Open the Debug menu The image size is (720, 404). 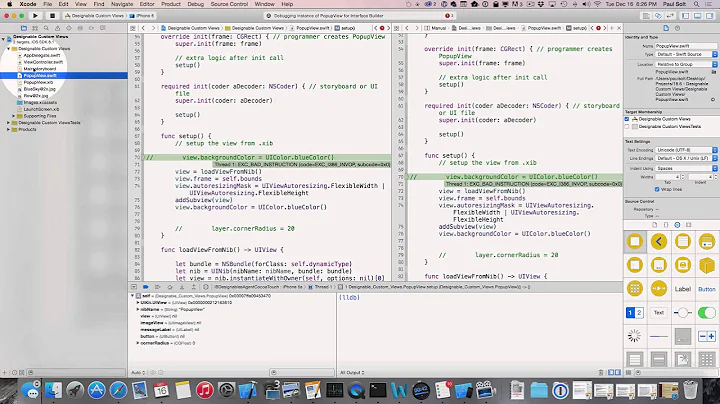point(195,4)
